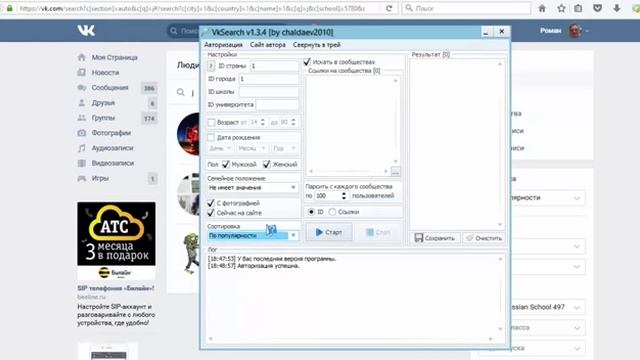
Task: Click the VkSearch title bar app icon
Action: coord(206,32)
